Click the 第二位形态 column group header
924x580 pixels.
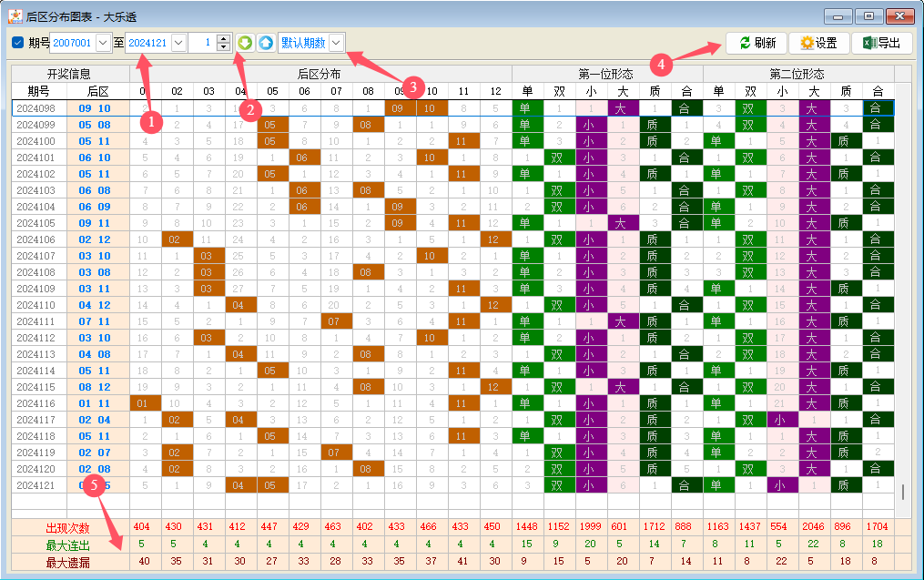pyautogui.click(x=797, y=74)
